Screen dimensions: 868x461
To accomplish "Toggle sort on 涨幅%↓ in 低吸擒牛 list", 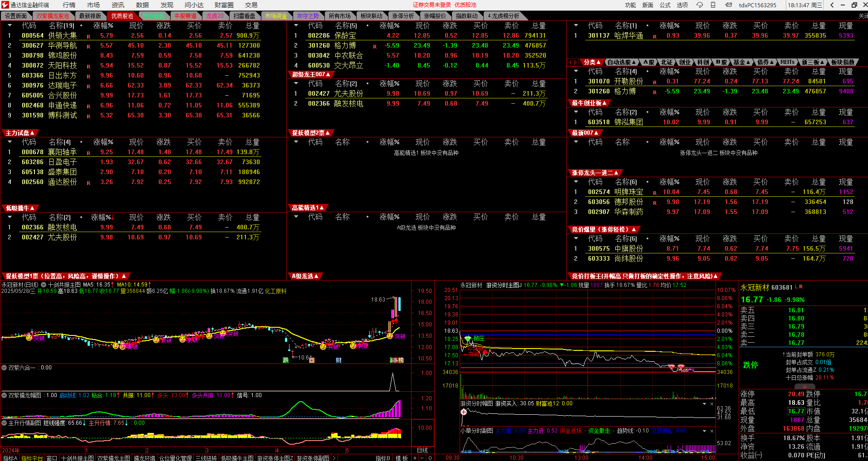I will tap(103, 218).
